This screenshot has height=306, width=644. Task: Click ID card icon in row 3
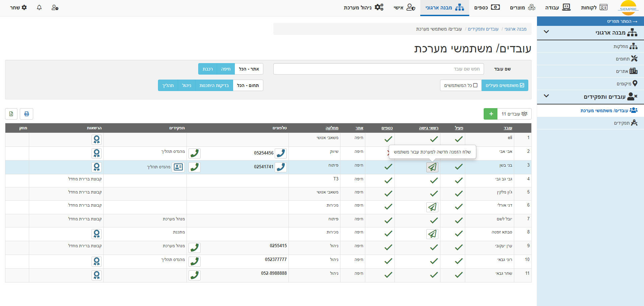coord(178,167)
